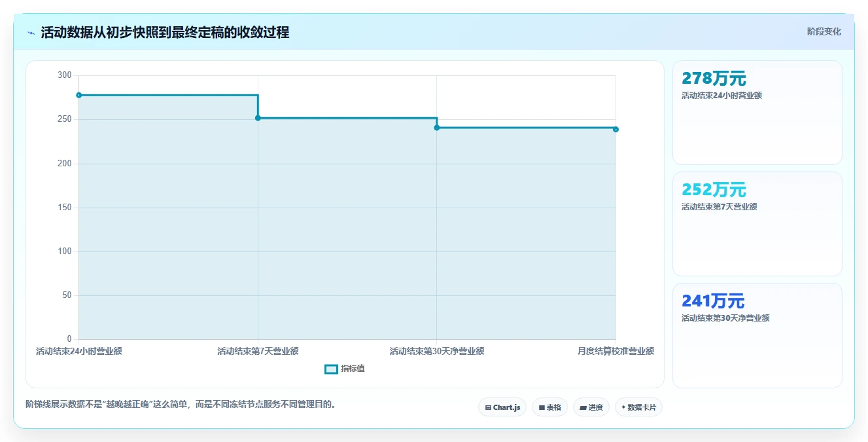Click the y-axis value 250
Image resolution: width=868 pixels, height=442 pixels.
click(x=65, y=119)
